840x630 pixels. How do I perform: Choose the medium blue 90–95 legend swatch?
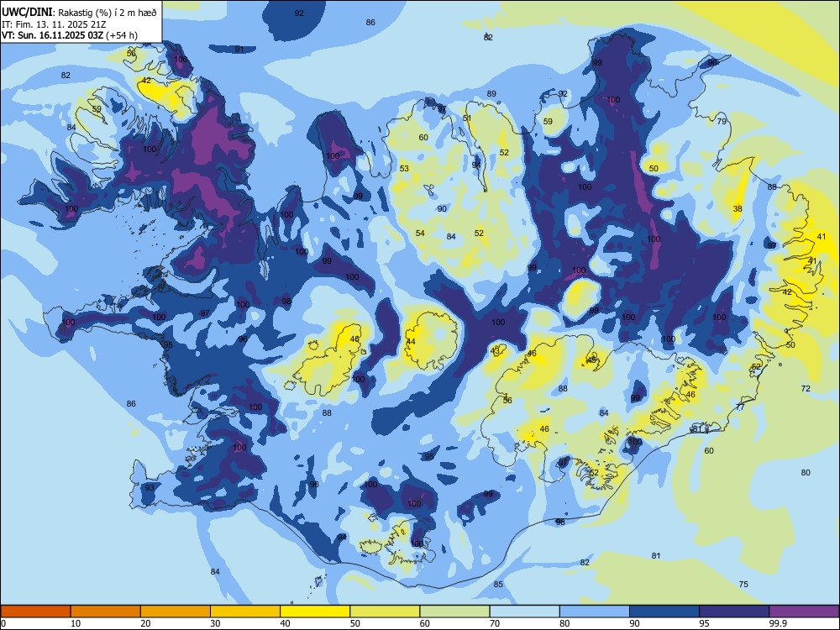pos(664,612)
